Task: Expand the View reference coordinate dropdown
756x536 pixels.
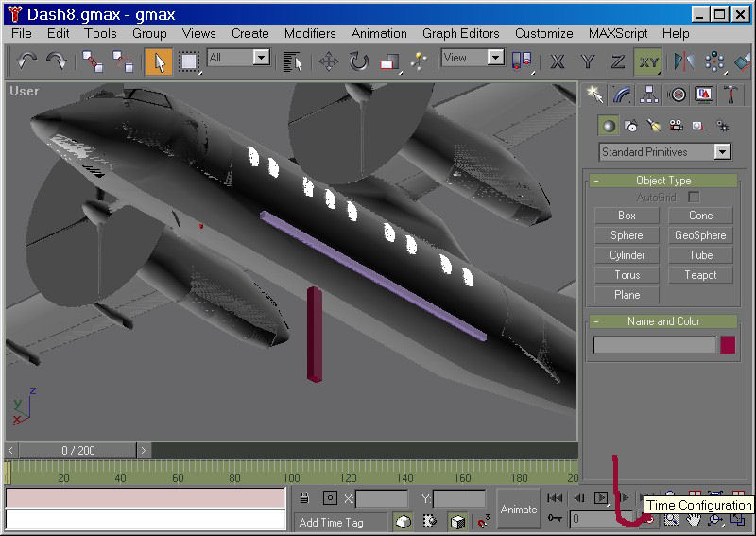Action: point(495,58)
